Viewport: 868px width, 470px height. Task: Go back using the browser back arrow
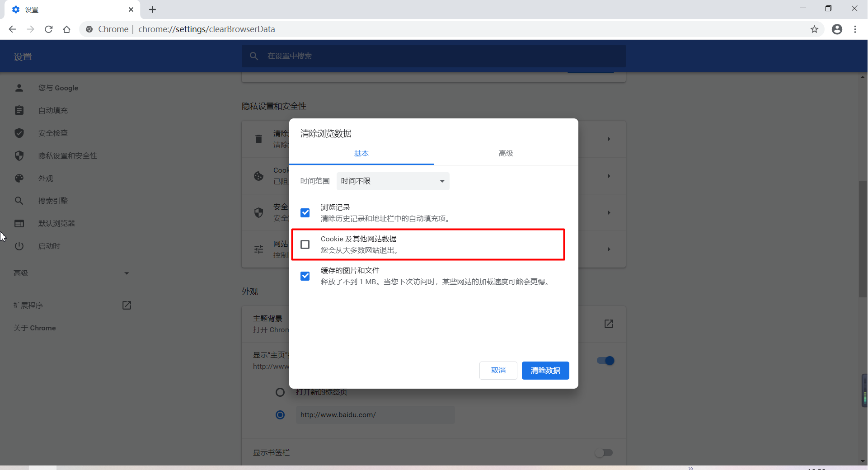click(13, 29)
